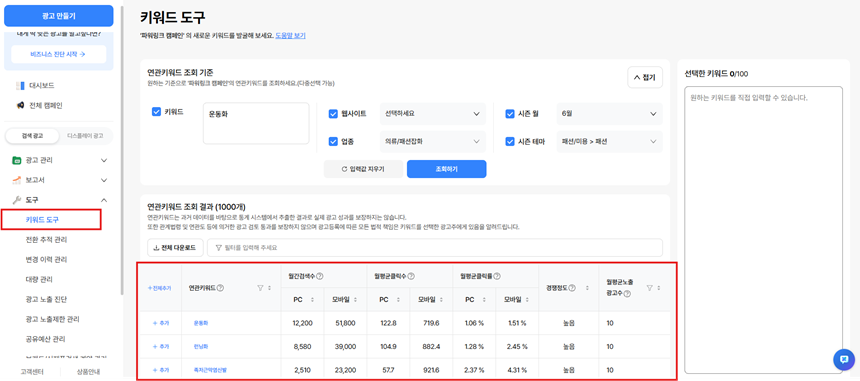Click the 도구 wrench icon
Screen dimensions: 860x381
16,200
